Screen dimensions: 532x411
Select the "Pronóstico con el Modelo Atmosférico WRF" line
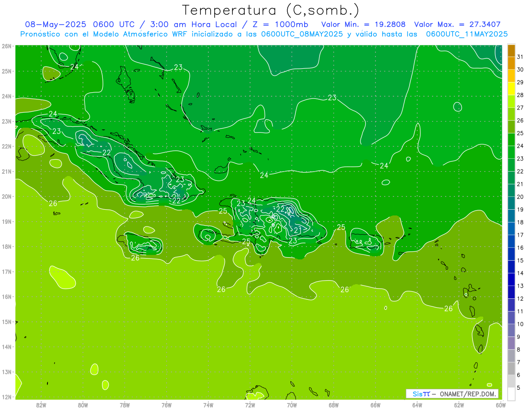click(104, 34)
